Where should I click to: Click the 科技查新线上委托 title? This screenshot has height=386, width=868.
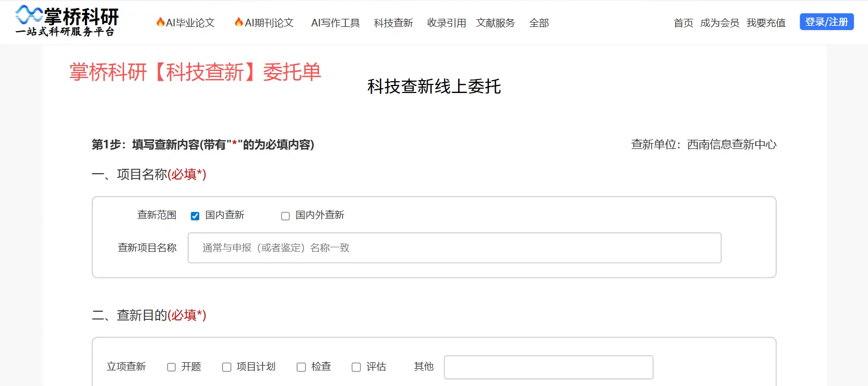pyautogui.click(x=434, y=87)
